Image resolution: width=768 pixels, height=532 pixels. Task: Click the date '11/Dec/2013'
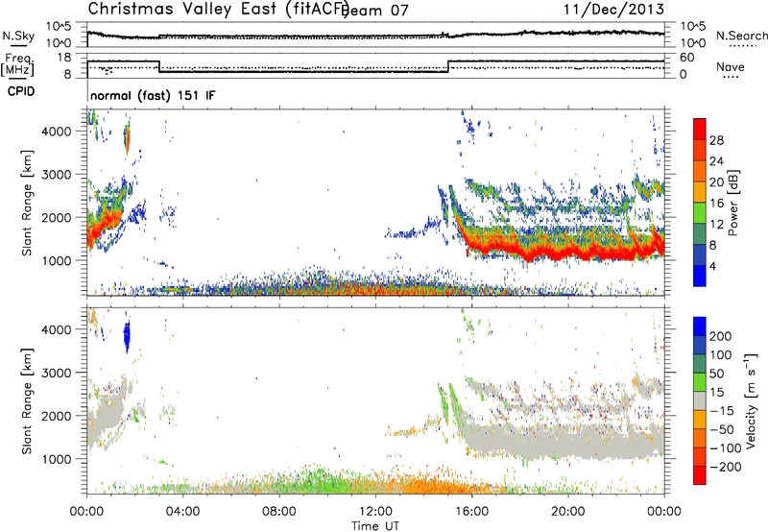pos(613,9)
